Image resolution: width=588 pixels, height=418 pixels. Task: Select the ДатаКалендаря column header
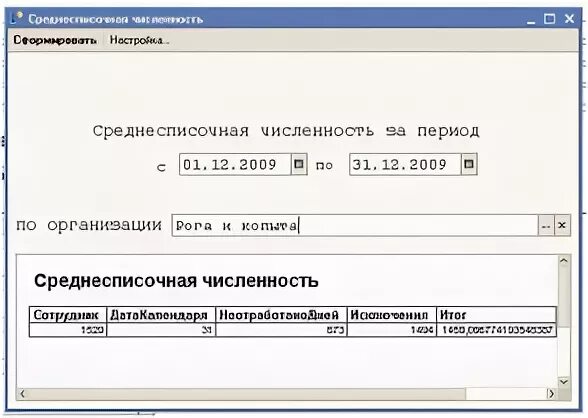click(161, 315)
